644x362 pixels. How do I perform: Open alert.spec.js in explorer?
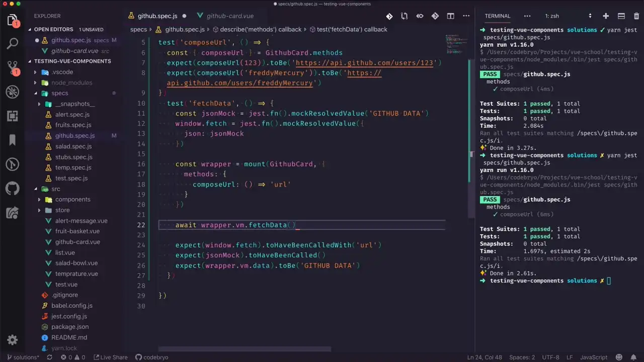pyautogui.click(x=72, y=115)
